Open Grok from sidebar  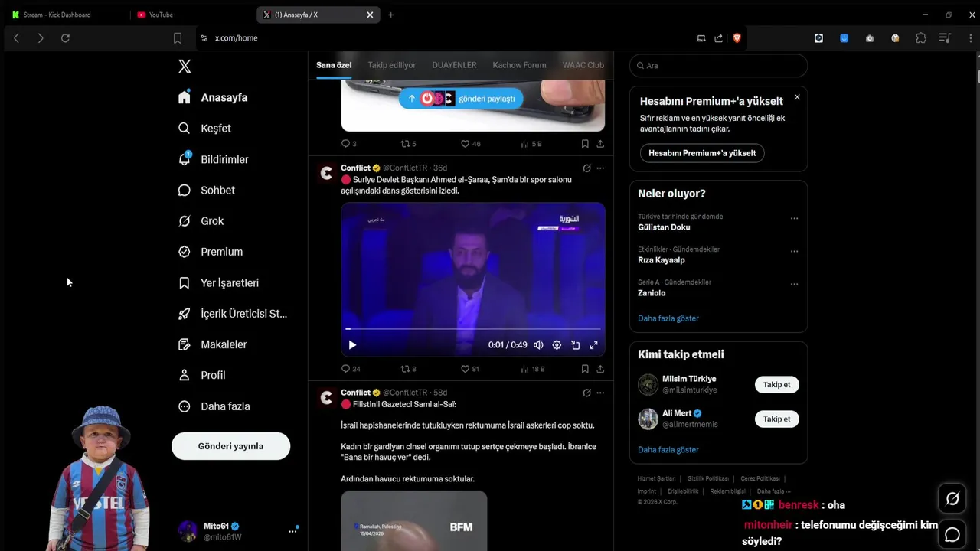tap(201, 221)
